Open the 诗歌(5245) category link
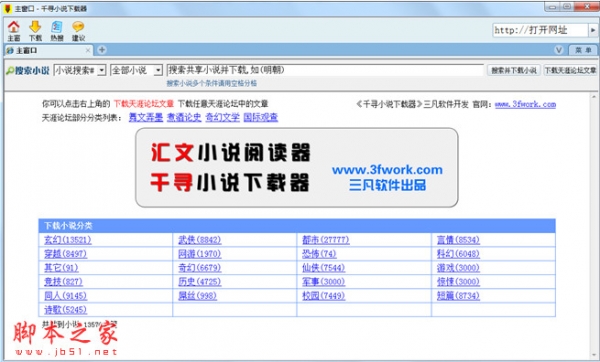 (x=65, y=309)
